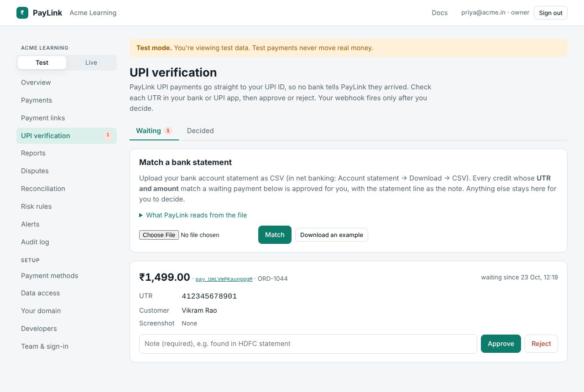The width and height of the screenshot is (584, 392).
Task: View Risk rules
Action: [x=67, y=206]
